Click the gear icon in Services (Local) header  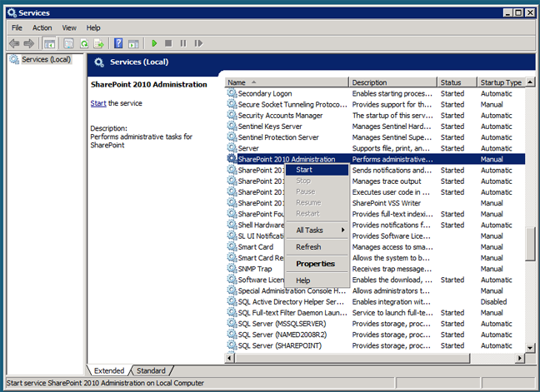pyautogui.click(x=99, y=62)
